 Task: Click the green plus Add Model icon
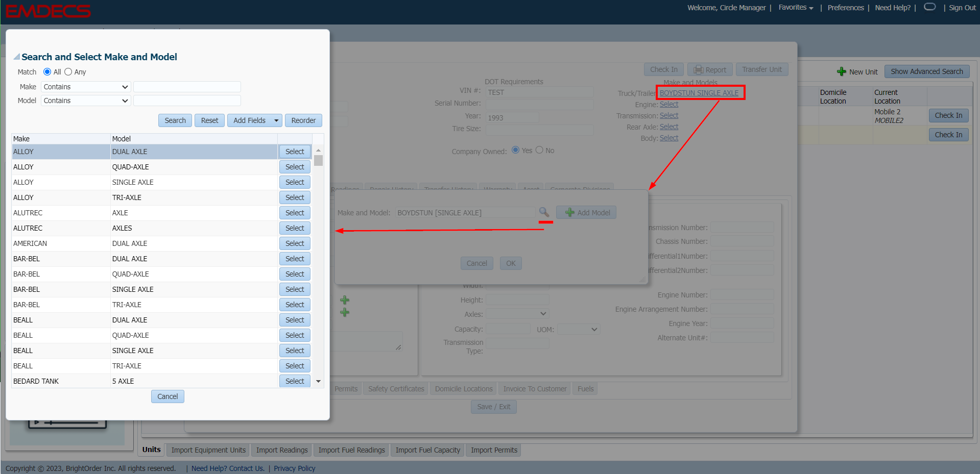pos(570,213)
